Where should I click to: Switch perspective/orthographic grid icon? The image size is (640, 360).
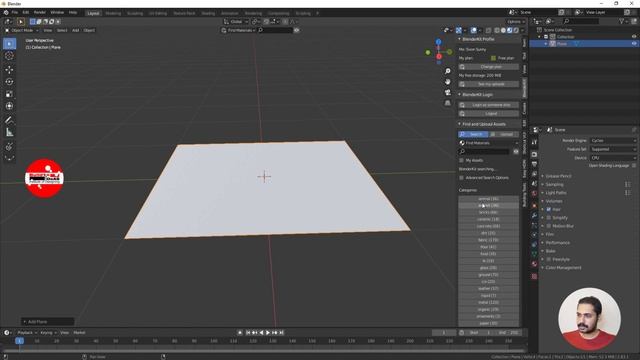[448, 103]
